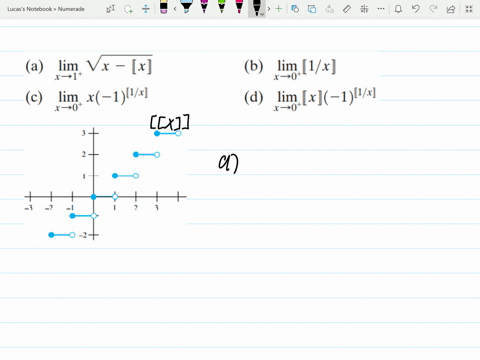This screenshot has height=360, width=480.
Task: Select the green pen
Action: [222, 7]
